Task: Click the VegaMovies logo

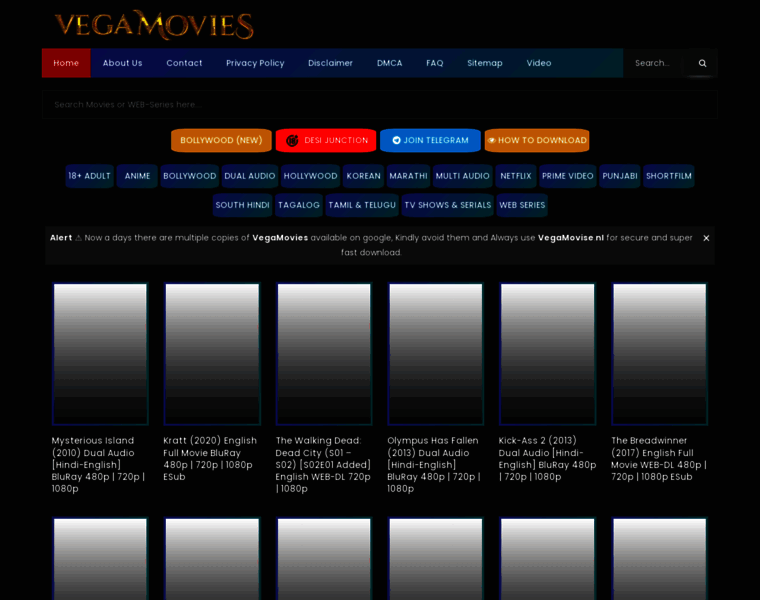Action: click(154, 25)
